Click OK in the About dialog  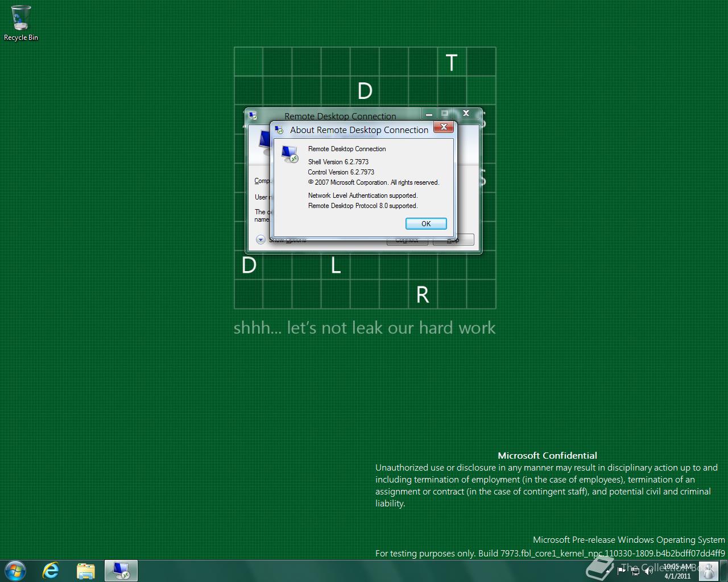[x=426, y=224]
